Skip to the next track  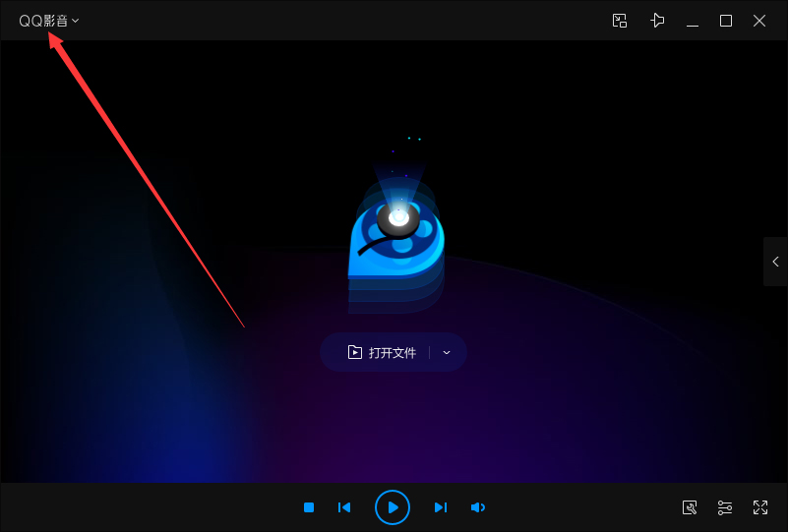pos(441,507)
